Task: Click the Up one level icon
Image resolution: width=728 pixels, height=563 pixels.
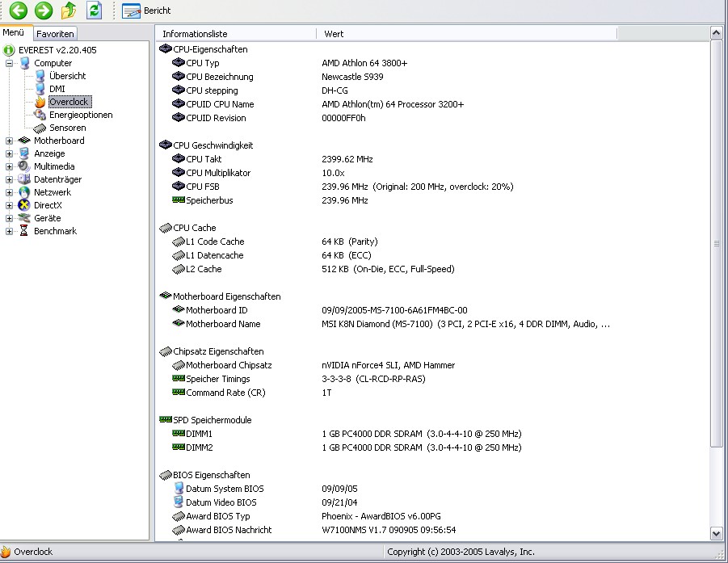Action: [x=69, y=11]
